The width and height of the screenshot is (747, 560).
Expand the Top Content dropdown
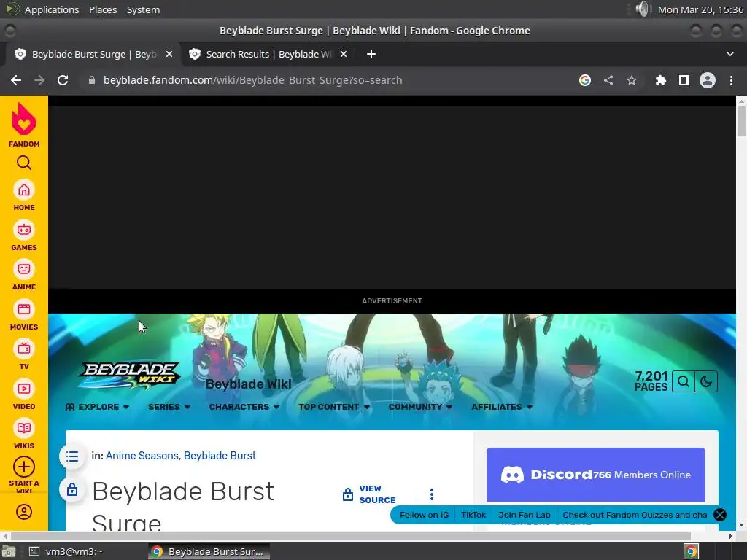pos(334,407)
